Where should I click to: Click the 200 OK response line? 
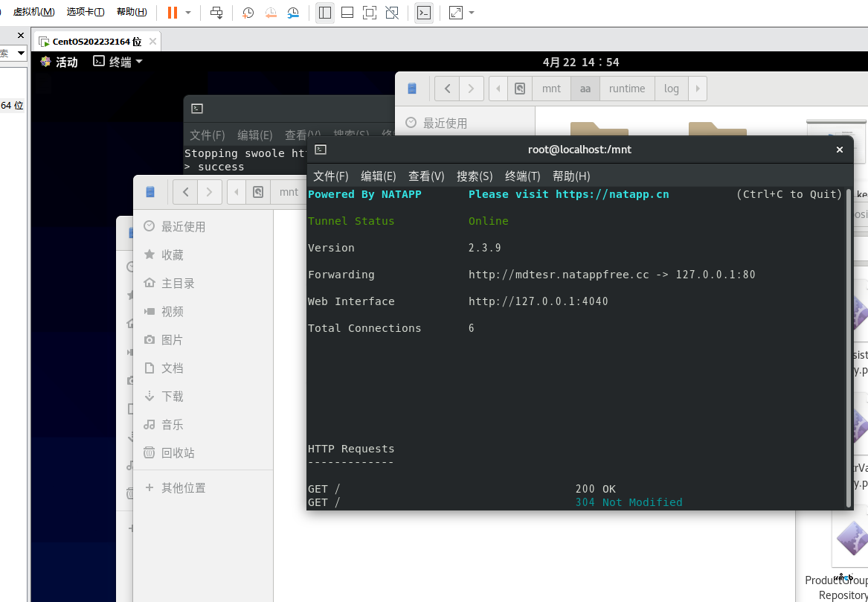596,489
